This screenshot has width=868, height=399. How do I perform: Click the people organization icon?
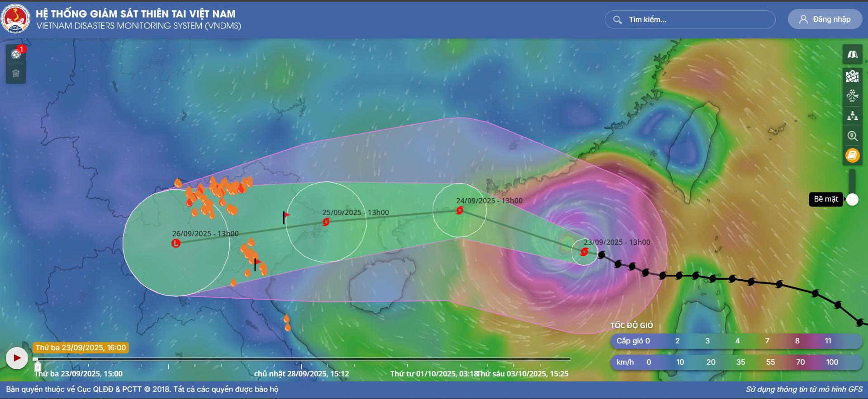852,116
